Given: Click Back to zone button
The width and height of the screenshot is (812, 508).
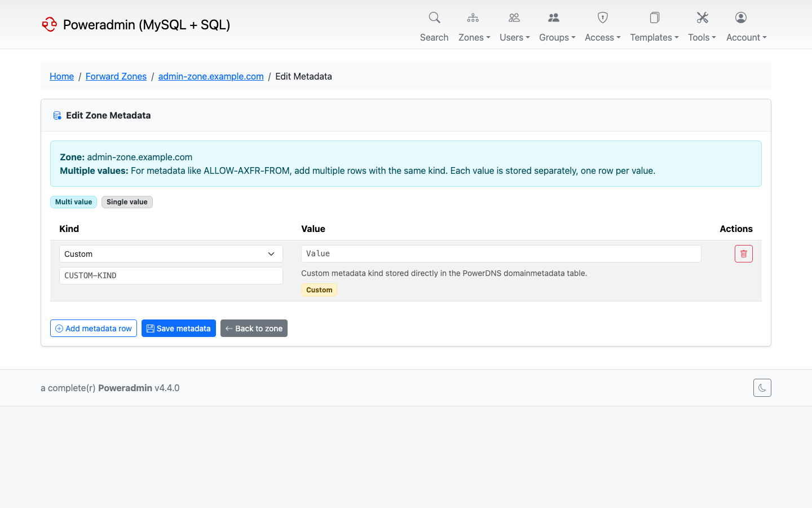Looking at the screenshot, I should pos(254,329).
